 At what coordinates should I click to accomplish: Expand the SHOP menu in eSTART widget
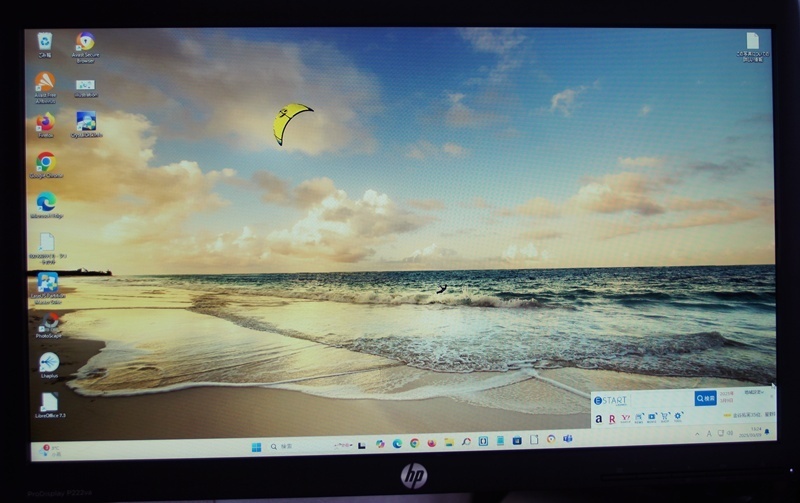click(x=665, y=417)
